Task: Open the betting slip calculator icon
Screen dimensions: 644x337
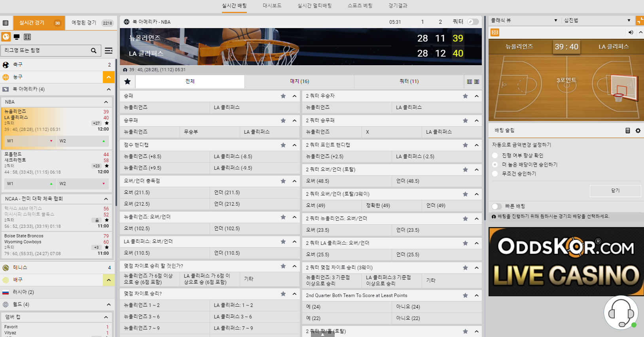Action: point(627,131)
